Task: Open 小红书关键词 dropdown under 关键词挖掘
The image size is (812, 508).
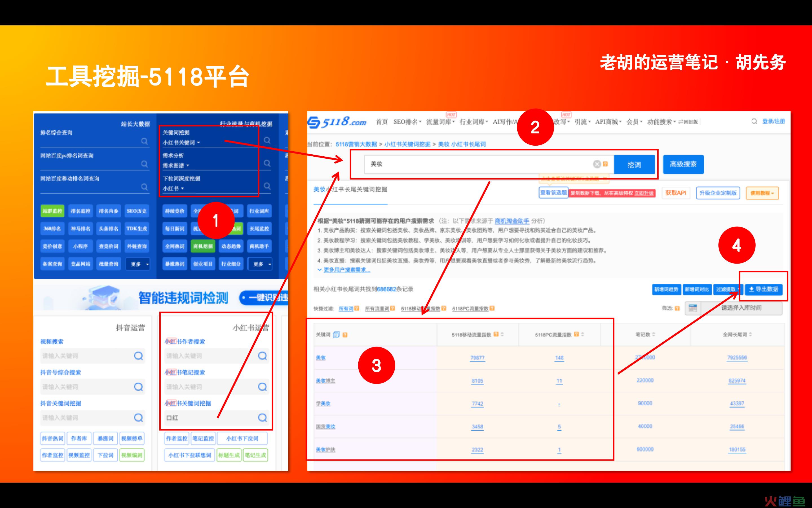Action: tap(182, 143)
